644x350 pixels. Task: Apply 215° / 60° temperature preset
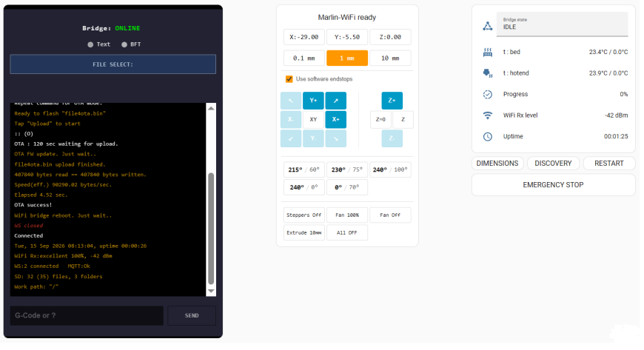tap(304, 169)
